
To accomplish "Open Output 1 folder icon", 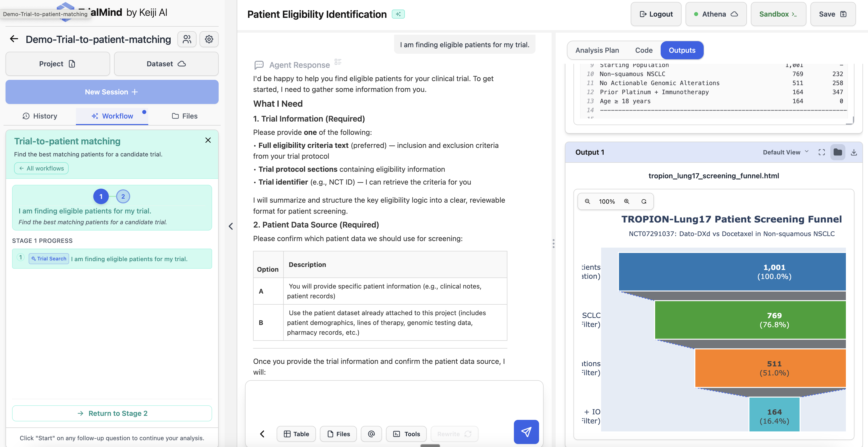I will pos(838,152).
